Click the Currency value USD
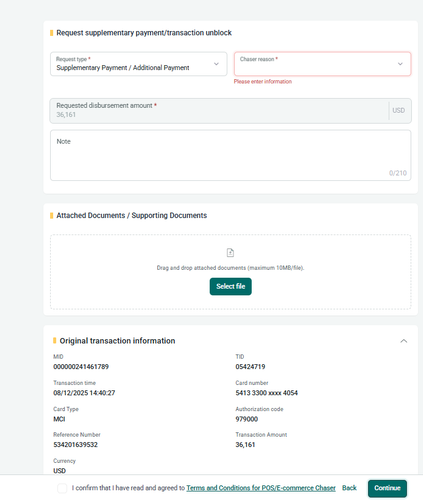 (60, 471)
